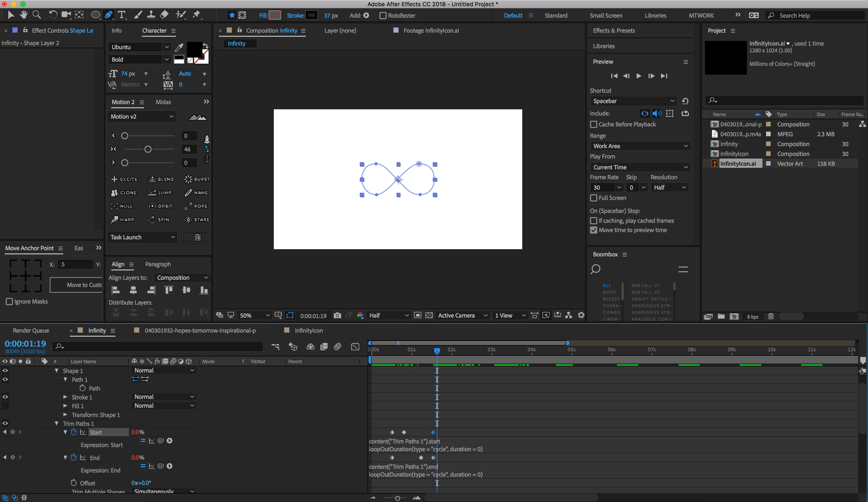This screenshot has height=502, width=868.
Task: Check Cache Before Playback option
Action: [x=593, y=125]
